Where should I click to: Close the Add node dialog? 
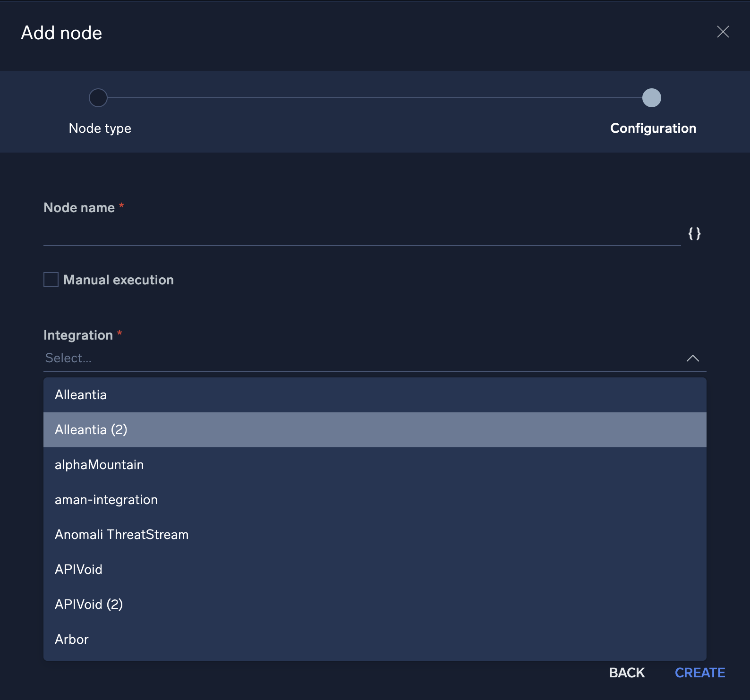tap(723, 32)
